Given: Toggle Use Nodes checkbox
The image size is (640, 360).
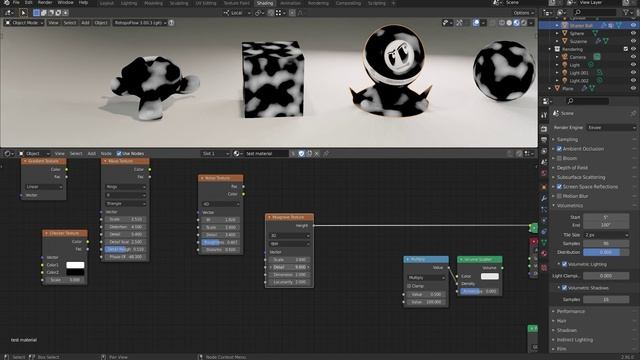Looking at the screenshot, I should point(119,153).
